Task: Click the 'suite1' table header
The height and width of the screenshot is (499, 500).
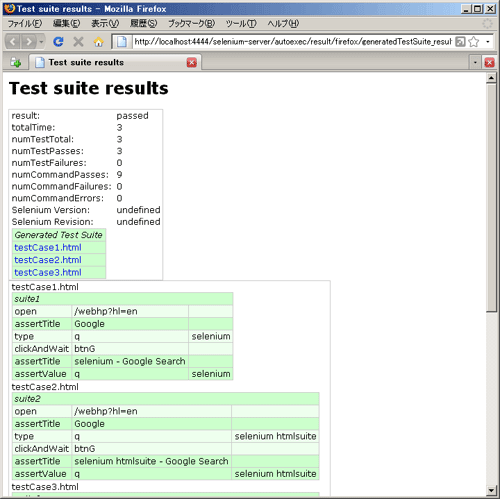Action: pos(122,299)
